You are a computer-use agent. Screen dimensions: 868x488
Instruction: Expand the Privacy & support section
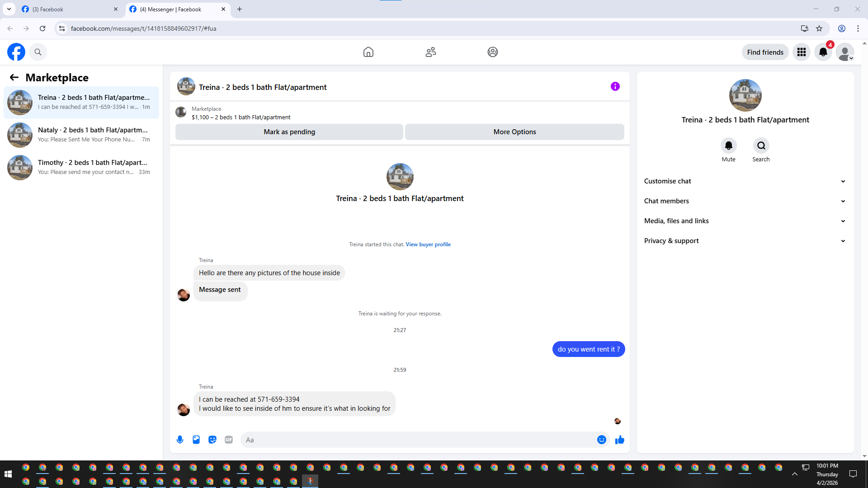pyautogui.click(x=745, y=241)
